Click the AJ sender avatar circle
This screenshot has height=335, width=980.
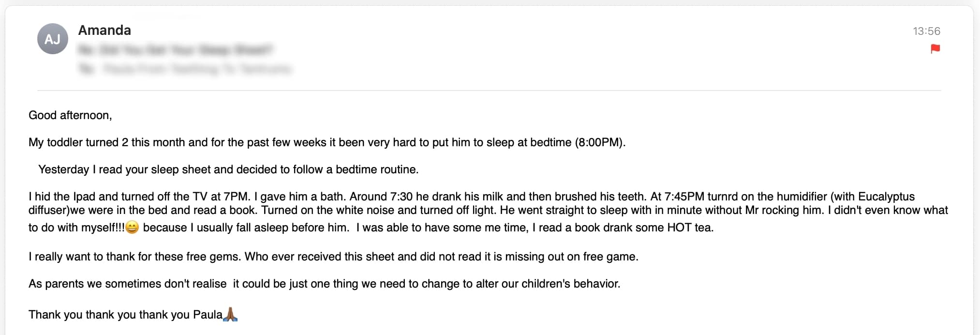coord(53,39)
